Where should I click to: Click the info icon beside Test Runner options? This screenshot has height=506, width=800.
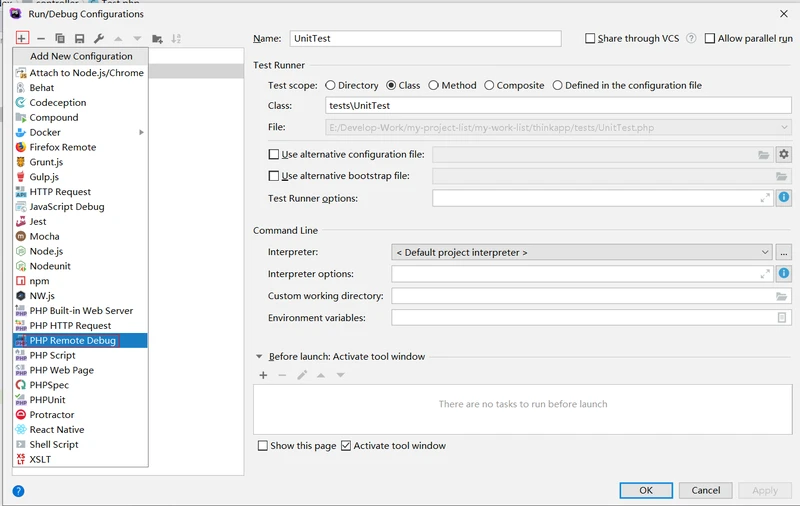coord(784,198)
